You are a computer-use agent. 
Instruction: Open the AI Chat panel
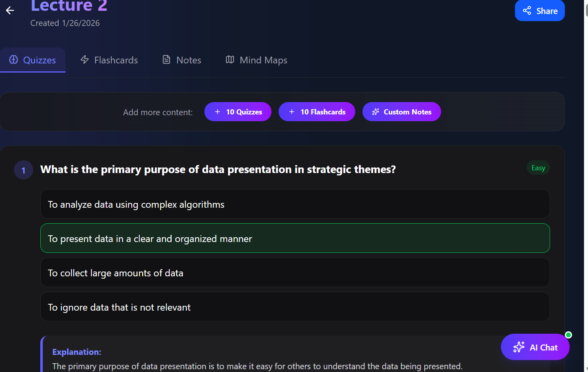(x=535, y=347)
